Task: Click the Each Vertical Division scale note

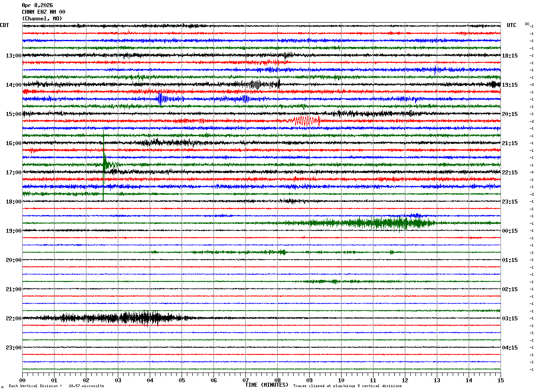Action: coord(56,386)
